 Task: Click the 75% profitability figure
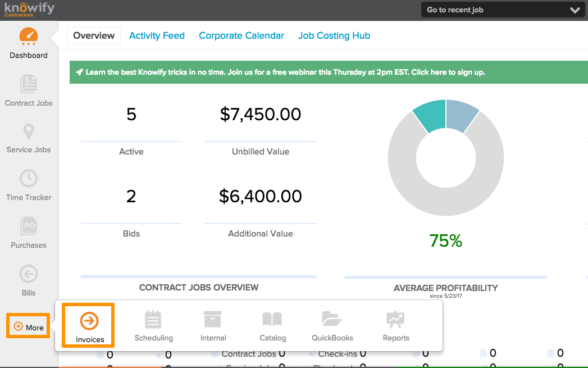tap(446, 241)
